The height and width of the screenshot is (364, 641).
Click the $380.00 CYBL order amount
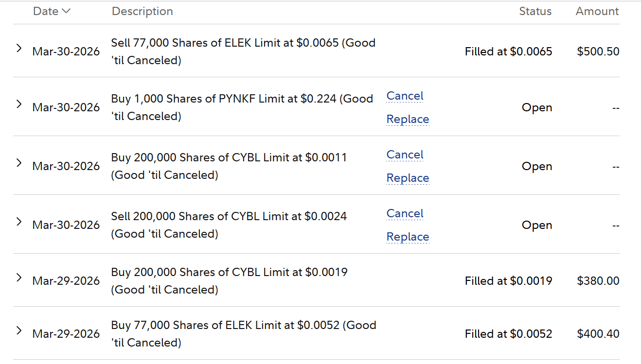598,281
